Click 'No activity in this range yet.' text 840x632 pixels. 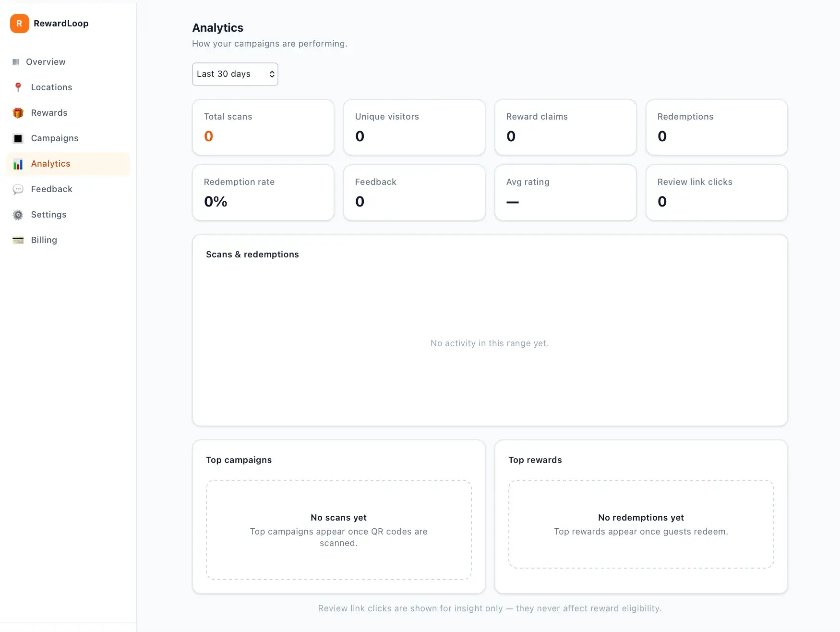coord(490,343)
